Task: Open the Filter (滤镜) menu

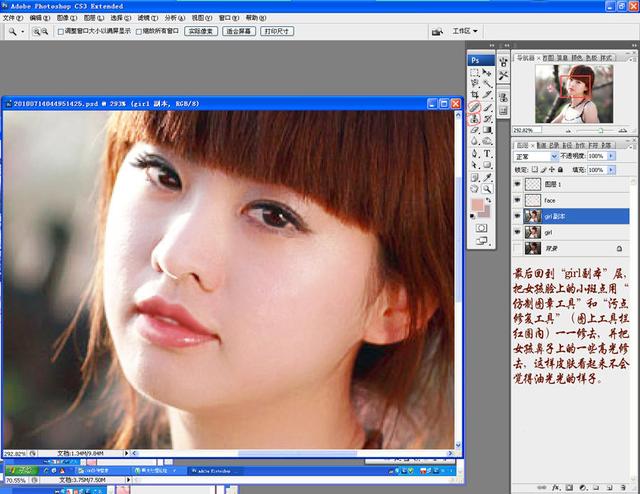Action: coord(145,18)
